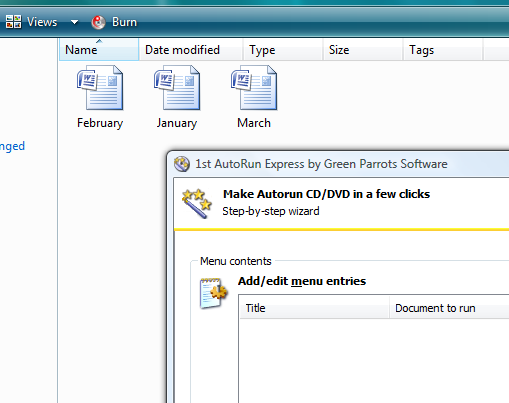Click the Title column header in menu list
Screen dimensions: 509x403
pos(314,308)
